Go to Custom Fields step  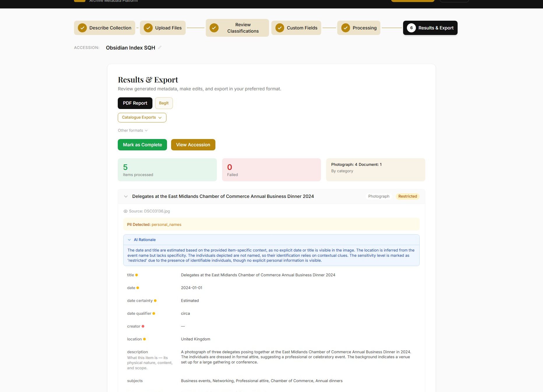click(296, 28)
